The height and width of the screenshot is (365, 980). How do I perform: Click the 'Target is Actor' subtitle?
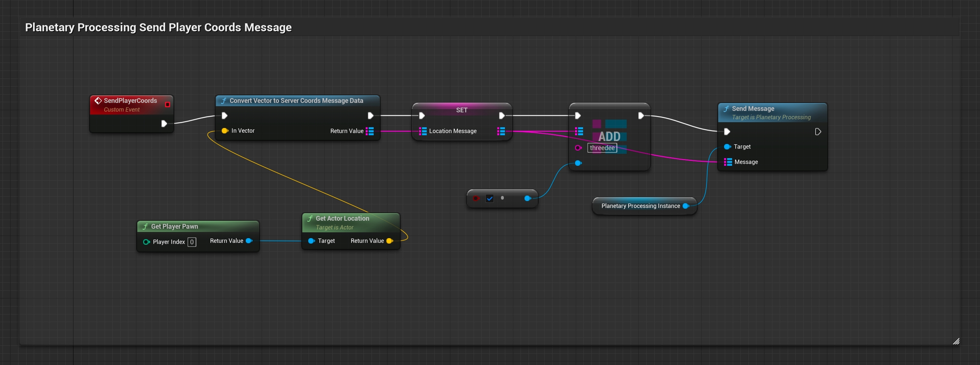[x=334, y=228]
